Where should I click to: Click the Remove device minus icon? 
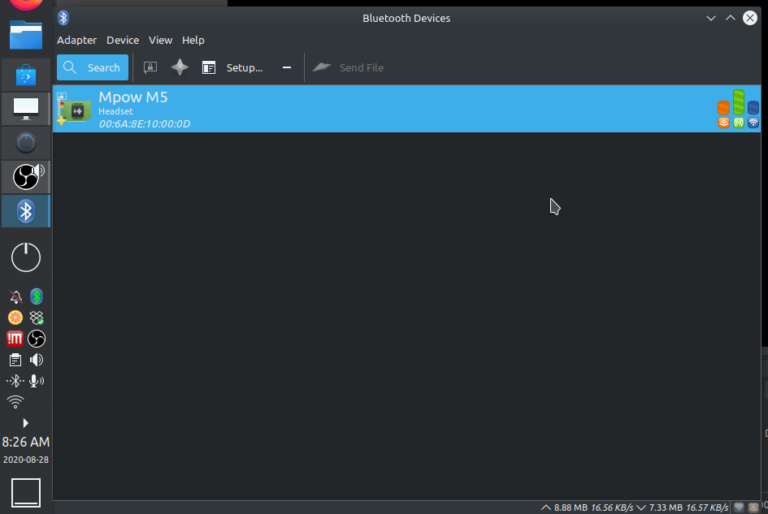pos(287,68)
